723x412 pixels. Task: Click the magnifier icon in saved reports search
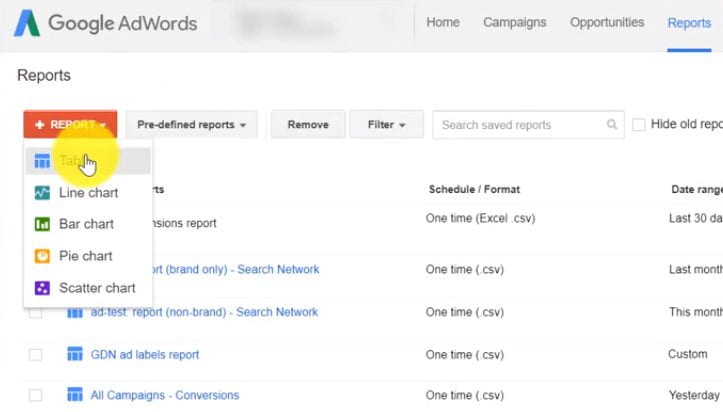point(612,124)
